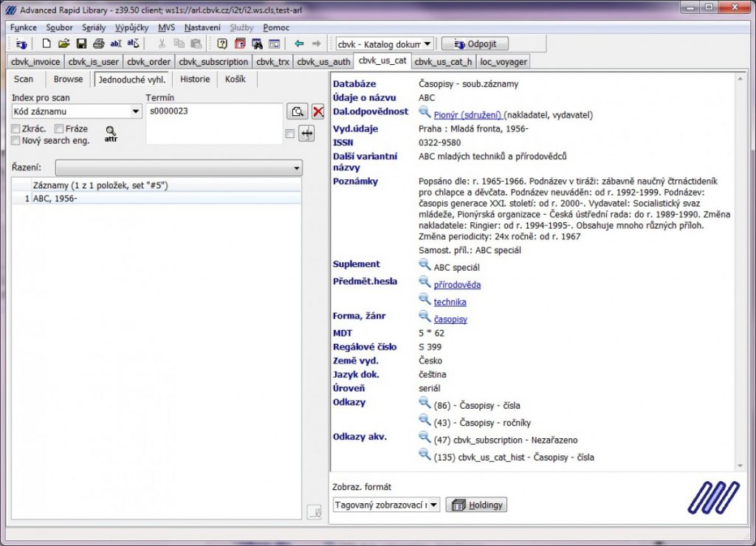Toggle the Nový search eng. checkbox
The width and height of the screenshot is (756, 546).
[16, 140]
